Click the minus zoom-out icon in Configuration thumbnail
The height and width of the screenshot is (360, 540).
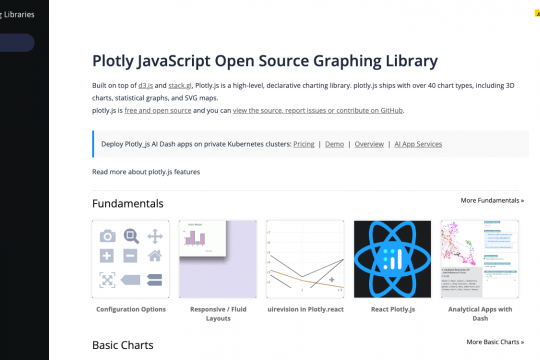click(130, 256)
